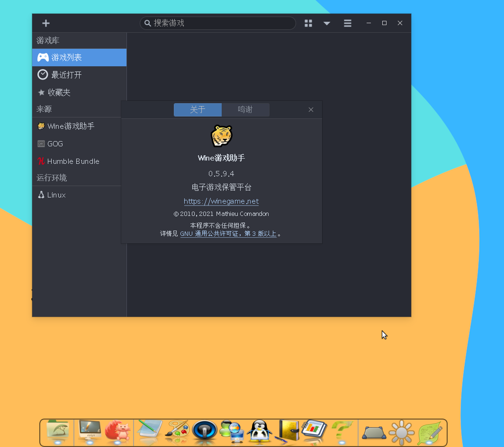504x447 pixels.
Task: Maximize the Wine游戏助手 window
Action: (x=385, y=23)
